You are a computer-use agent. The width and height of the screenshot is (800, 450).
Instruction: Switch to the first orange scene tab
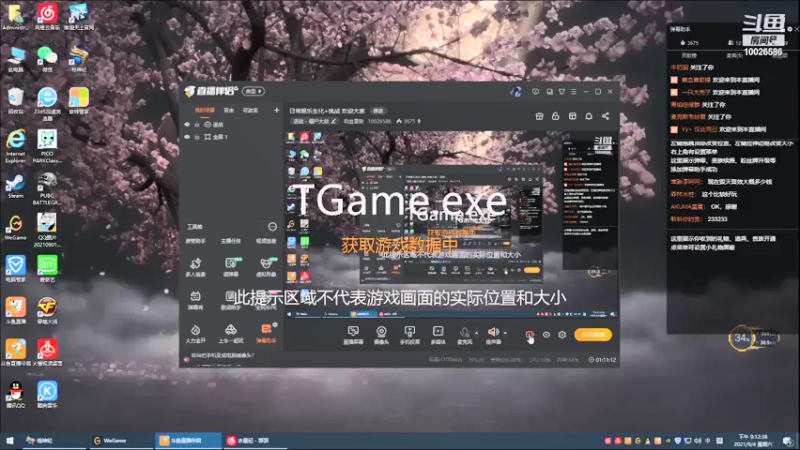click(205, 110)
